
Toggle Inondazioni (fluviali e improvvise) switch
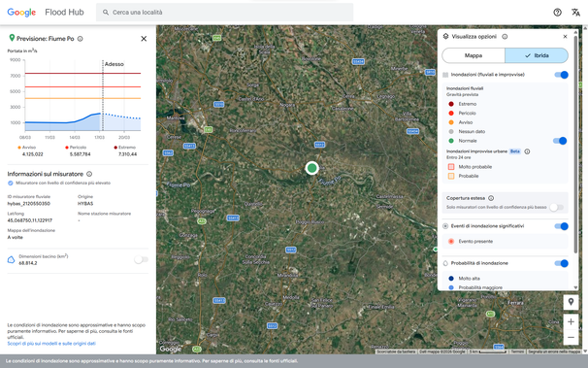(x=562, y=75)
